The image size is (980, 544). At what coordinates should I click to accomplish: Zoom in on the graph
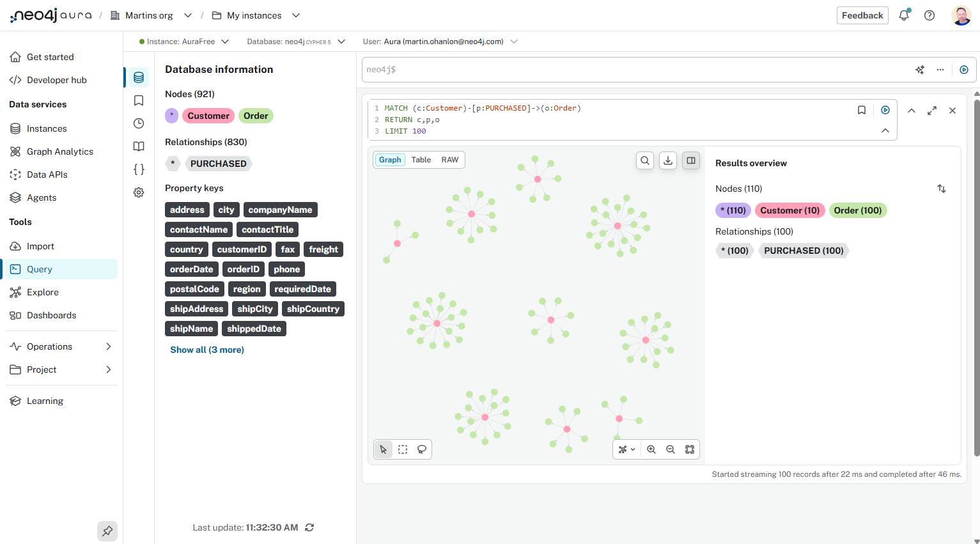[x=651, y=449]
